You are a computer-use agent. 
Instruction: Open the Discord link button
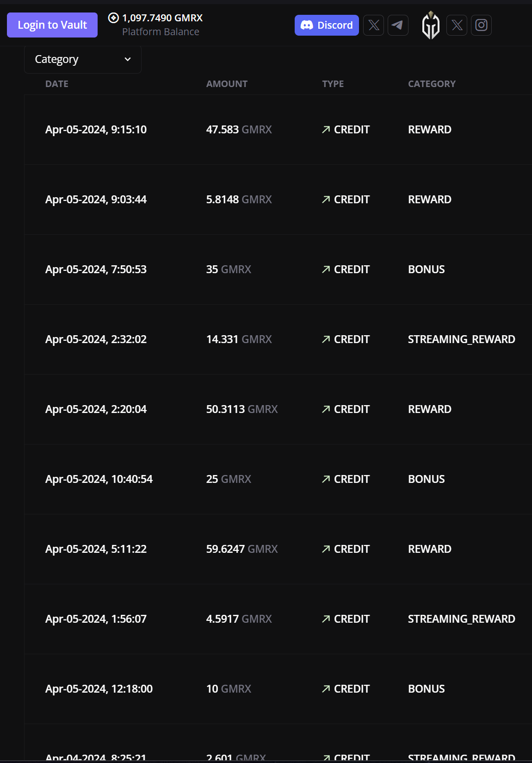(327, 25)
